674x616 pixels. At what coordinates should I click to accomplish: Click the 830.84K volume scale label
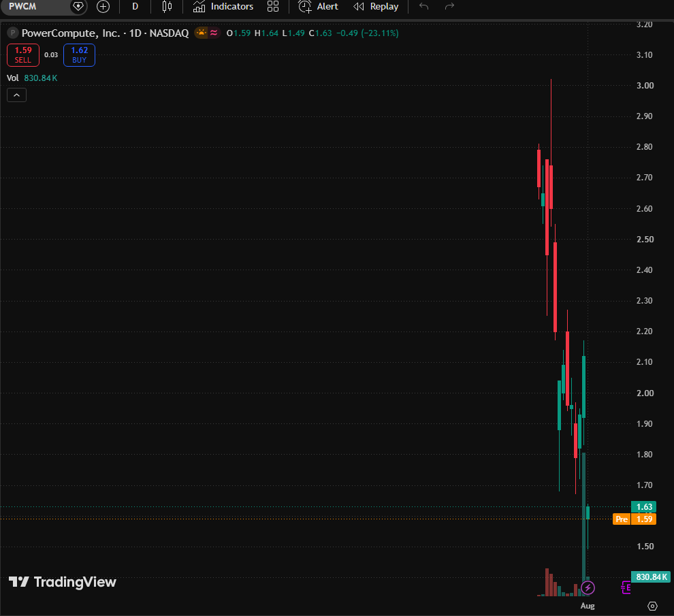(x=651, y=577)
